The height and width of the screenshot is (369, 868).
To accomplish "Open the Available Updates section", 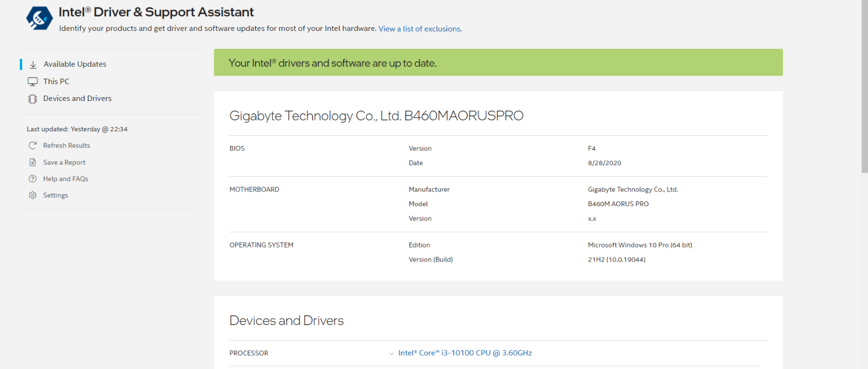I will tap(75, 64).
